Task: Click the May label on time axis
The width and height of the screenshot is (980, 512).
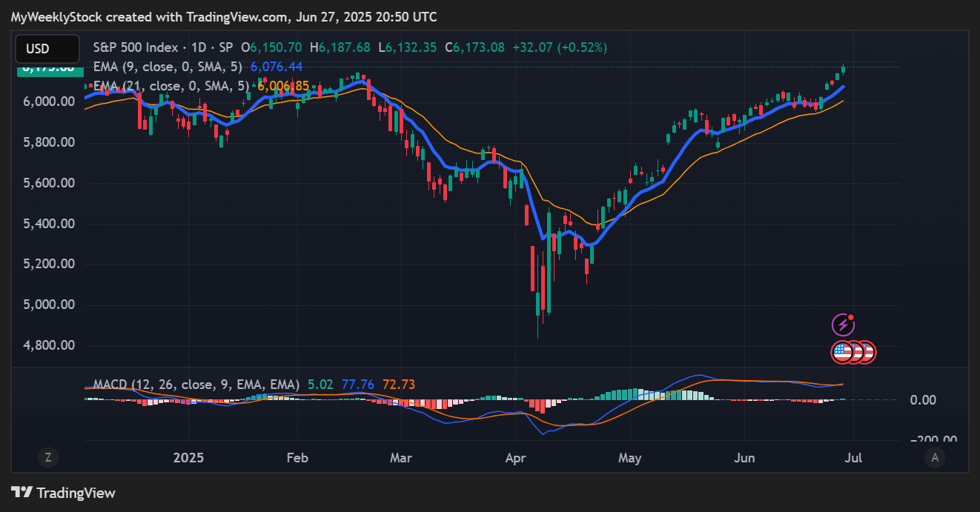Action: click(629, 458)
